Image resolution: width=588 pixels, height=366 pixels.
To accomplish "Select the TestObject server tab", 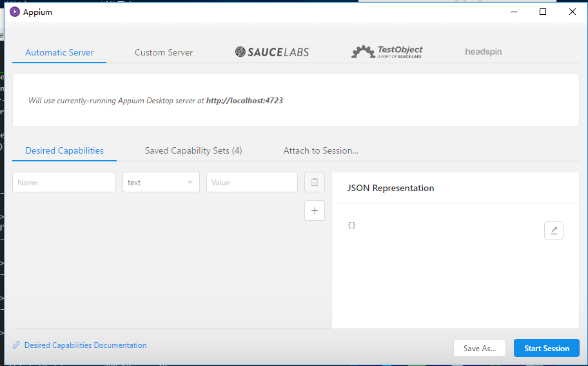I will 387,52.
